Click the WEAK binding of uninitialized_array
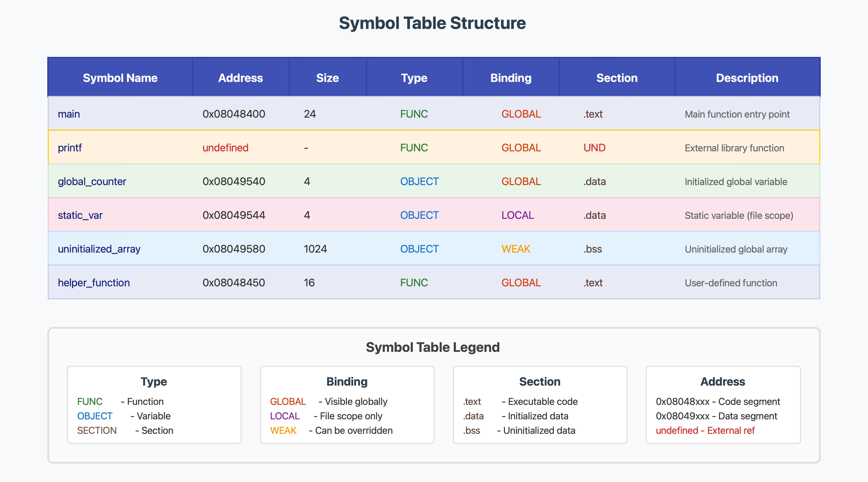This screenshot has width=868, height=482. pyautogui.click(x=515, y=249)
